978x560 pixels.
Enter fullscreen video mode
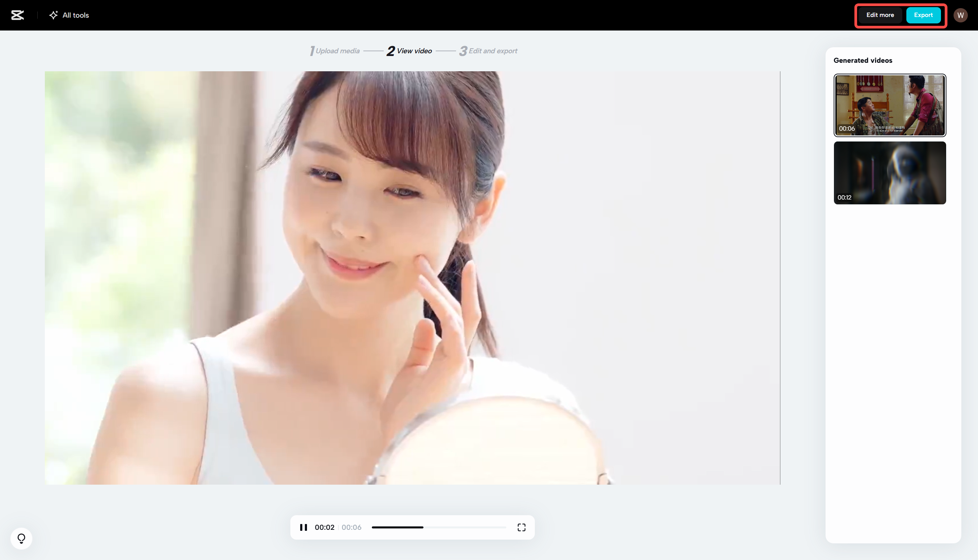pyautogui.click(x=521, y=527)
